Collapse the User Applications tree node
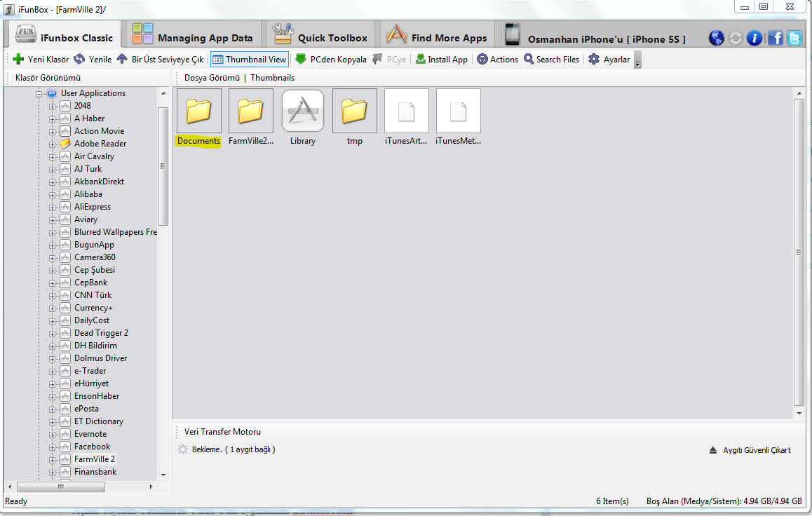 click(x=39, y=94)
